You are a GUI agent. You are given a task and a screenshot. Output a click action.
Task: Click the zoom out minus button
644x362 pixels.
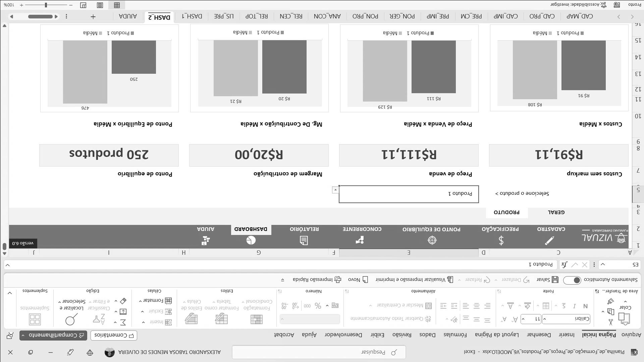(x=71, y=5)
